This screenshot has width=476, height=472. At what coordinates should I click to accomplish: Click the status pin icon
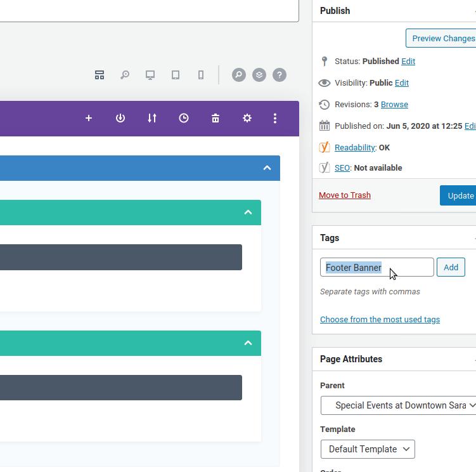(325, 61)
